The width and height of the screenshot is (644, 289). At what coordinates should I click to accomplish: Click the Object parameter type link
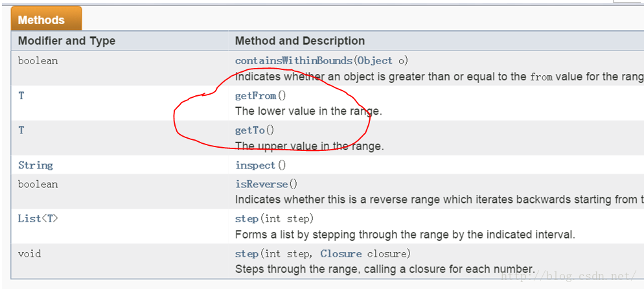pyautogui.click(x=374, y=60)
